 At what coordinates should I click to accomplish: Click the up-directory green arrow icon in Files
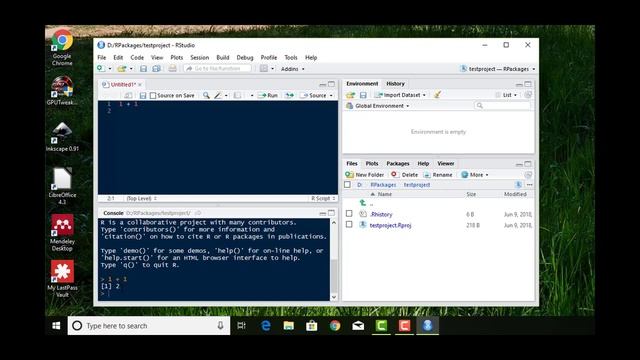[362, 202]
